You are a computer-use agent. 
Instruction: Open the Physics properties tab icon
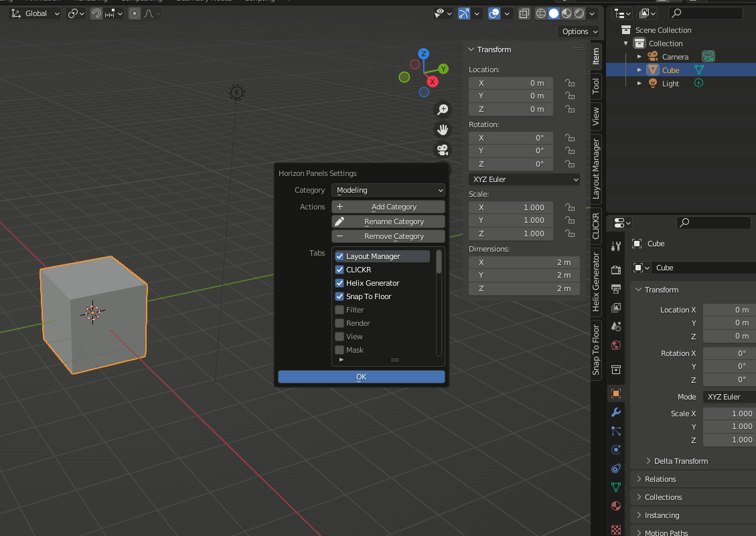616,450
